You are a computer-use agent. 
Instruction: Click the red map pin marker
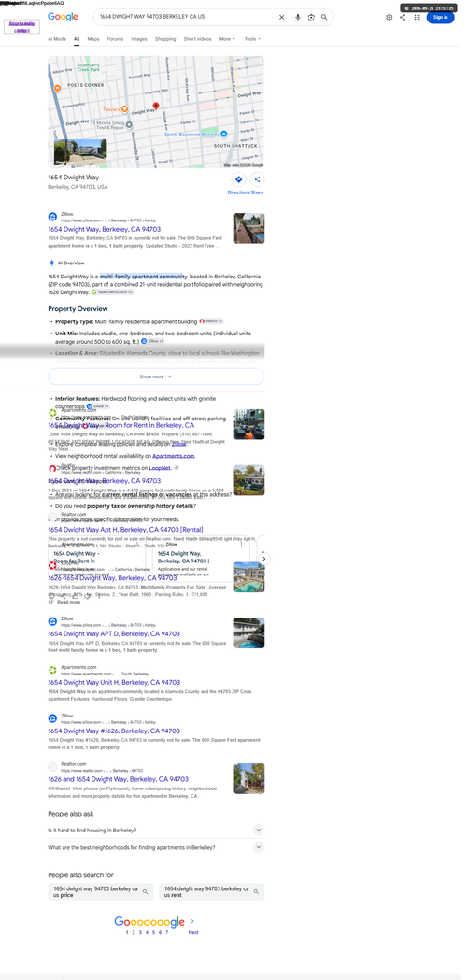click(x=156, y=107)
